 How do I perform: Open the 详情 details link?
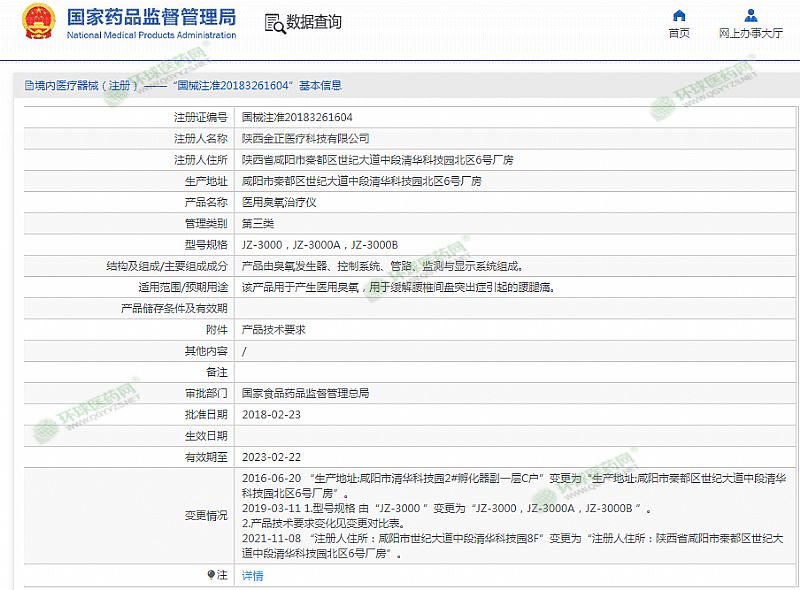click(253, 575)
